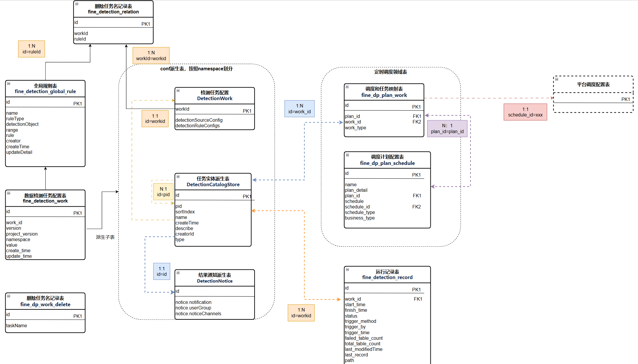
Task: Select the '定时调度领域表' group title text
Action: click(391, 72)
